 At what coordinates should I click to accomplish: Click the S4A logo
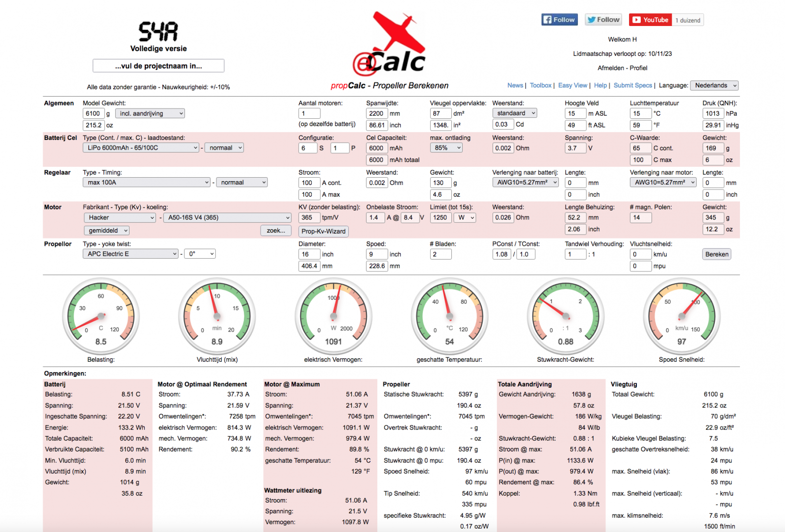(158, 32)
